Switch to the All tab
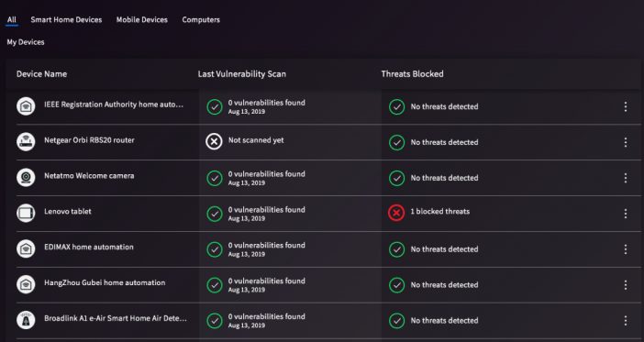The width and height of the screenshot is (644, 342). [12, 19]
